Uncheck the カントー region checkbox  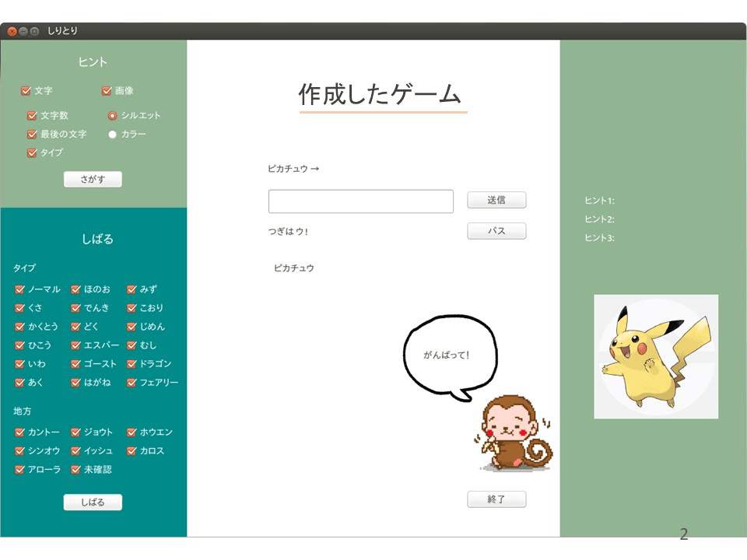click(x=19, y=432)
